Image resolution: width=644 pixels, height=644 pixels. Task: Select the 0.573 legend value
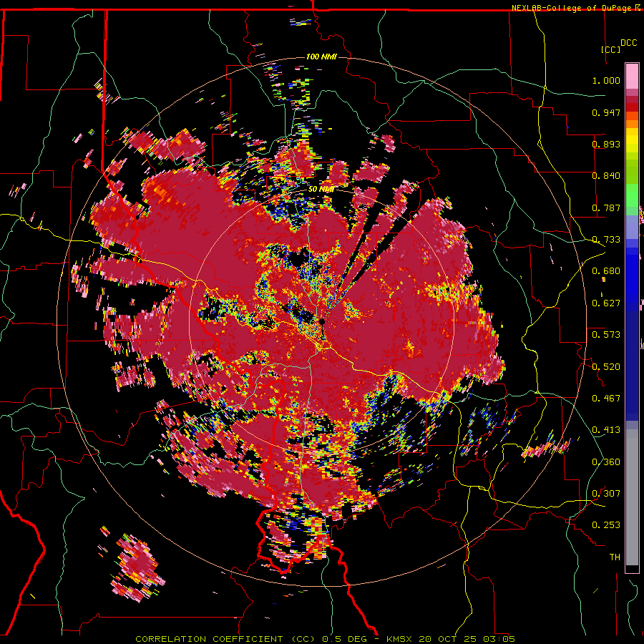tap(606, 335)
